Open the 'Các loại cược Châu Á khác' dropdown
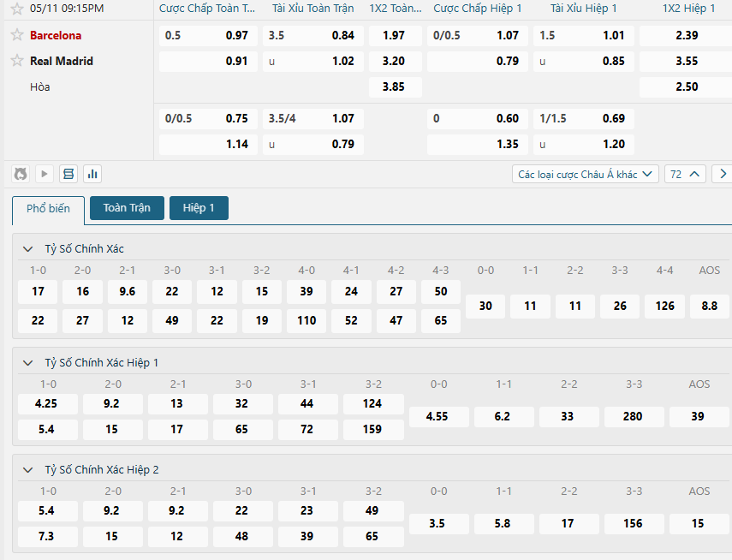The width and height of the screenshot is (732, 560). [586, 174]
